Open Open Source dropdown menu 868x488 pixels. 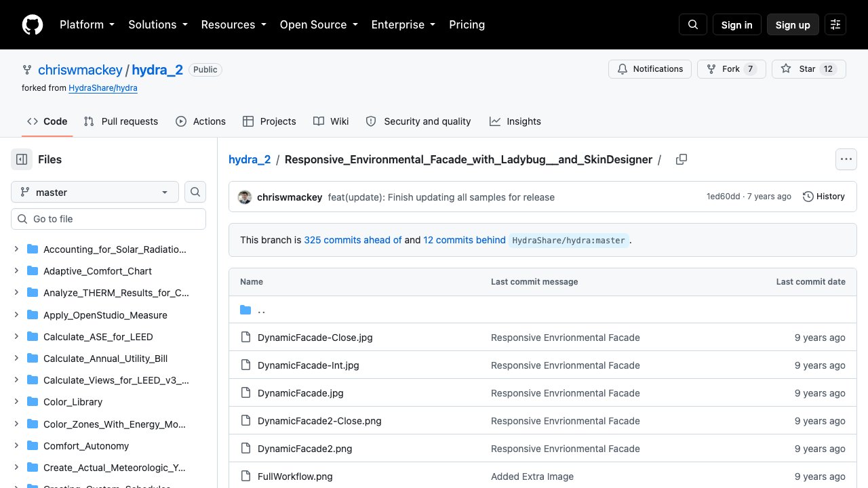[319, 24]
